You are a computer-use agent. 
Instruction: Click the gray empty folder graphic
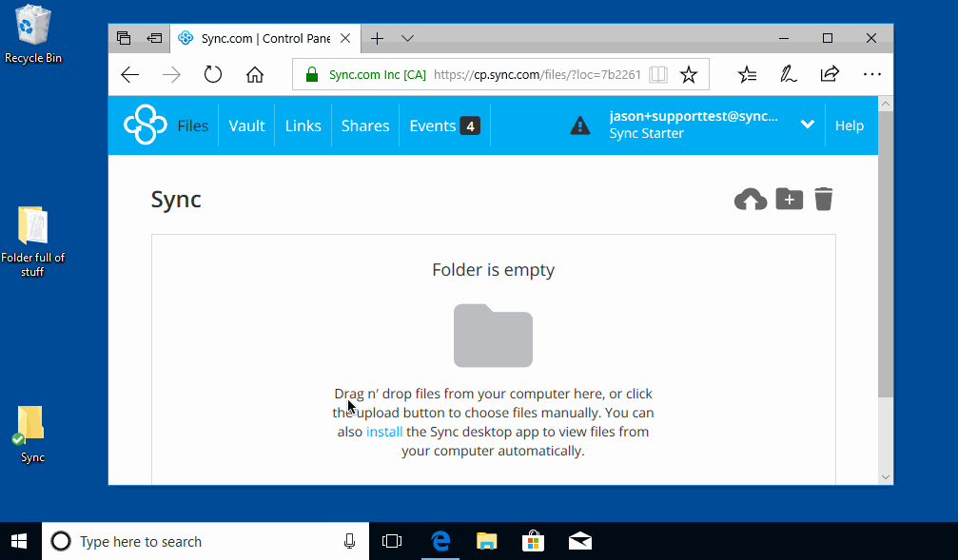coord(493,336)
